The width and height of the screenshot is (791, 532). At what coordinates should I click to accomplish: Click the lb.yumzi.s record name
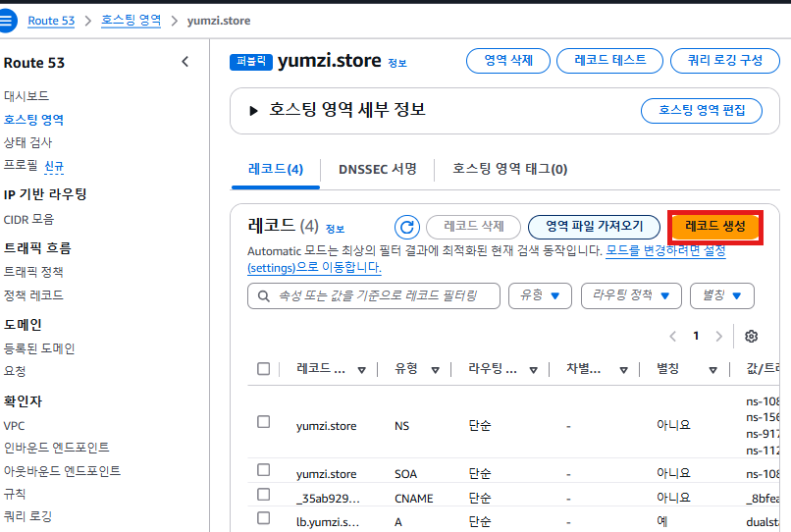click(x=328, y=522)
